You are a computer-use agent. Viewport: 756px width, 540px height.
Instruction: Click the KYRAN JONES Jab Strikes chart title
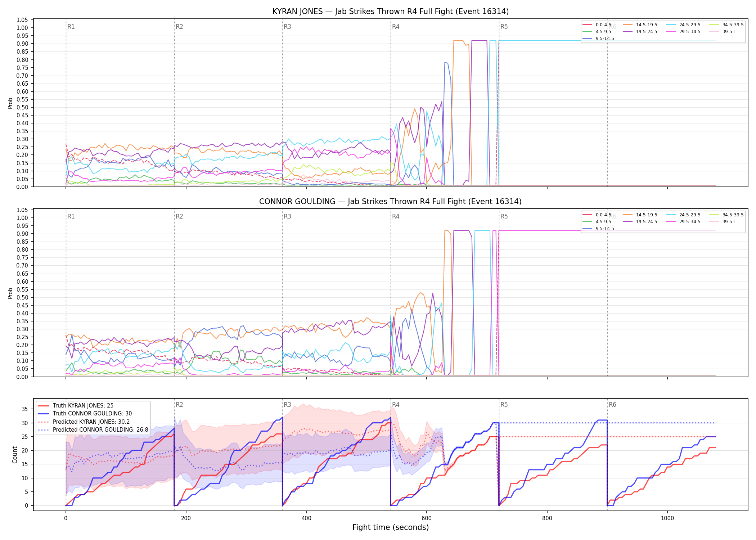click(x=391, y=12)
